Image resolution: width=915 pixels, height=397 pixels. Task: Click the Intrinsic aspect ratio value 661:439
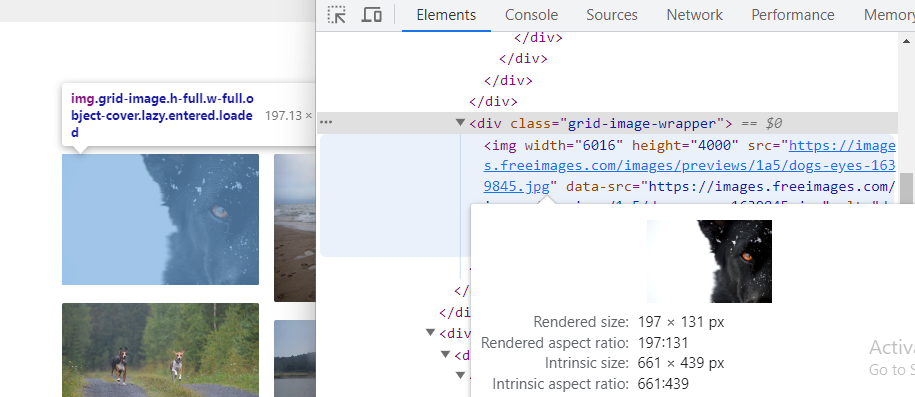pyautogui.click(x=663, y=384)
